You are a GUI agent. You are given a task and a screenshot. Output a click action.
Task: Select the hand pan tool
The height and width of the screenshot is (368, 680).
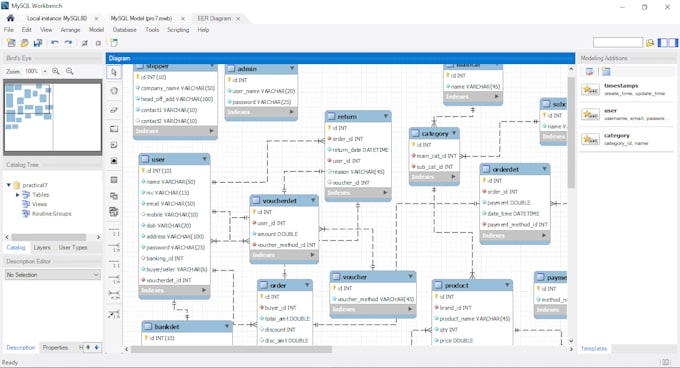(x=114, y=91)
